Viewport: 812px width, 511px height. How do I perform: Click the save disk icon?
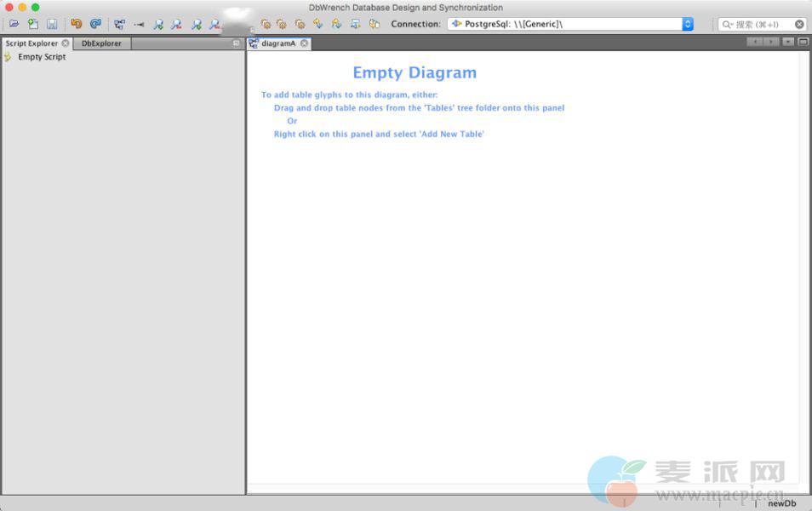pos(52,24)
